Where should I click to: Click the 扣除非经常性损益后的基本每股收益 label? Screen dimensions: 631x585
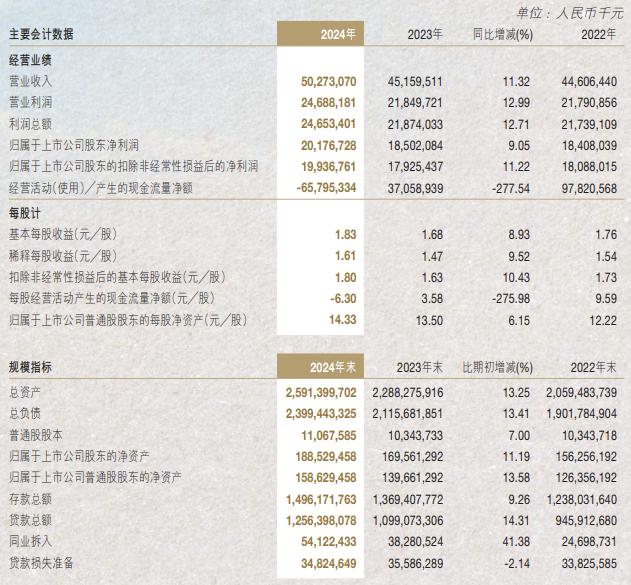coord(117,277)
